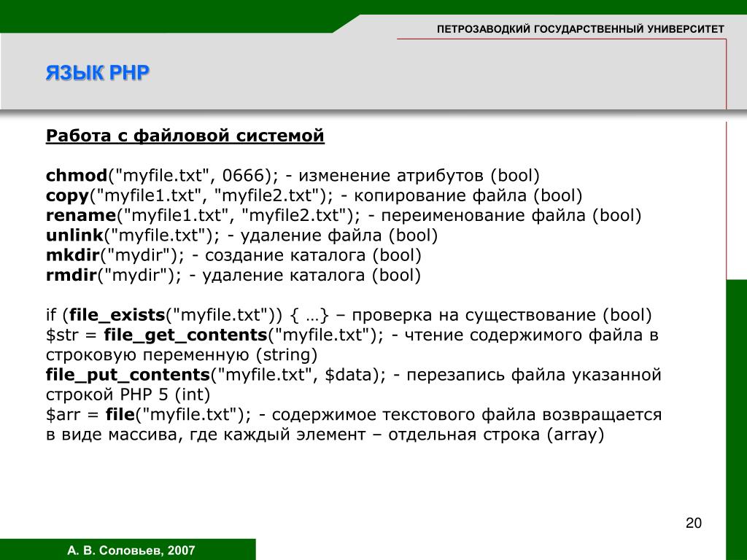Viewport: 747px width, 560px height.
Task: Click the bold word "file_exists"
Action: (x=117, y=315)
